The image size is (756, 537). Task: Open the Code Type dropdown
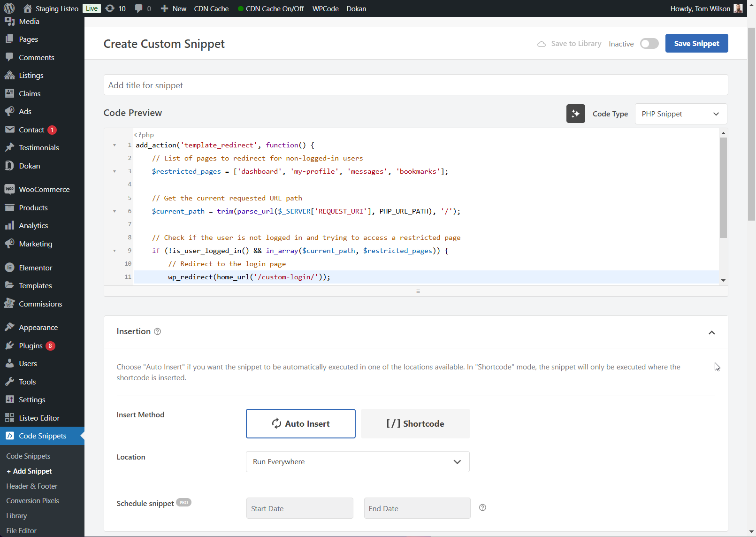pos(680,114)
